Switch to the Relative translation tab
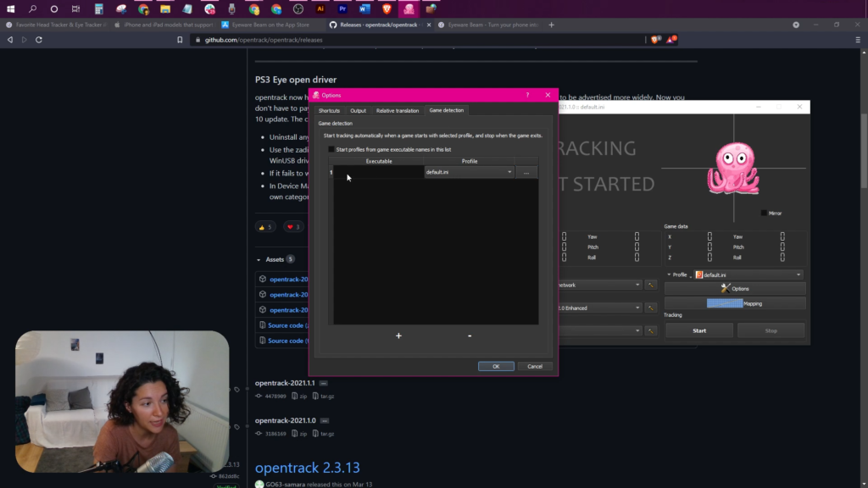868x488 pixels. coord(398,111)
